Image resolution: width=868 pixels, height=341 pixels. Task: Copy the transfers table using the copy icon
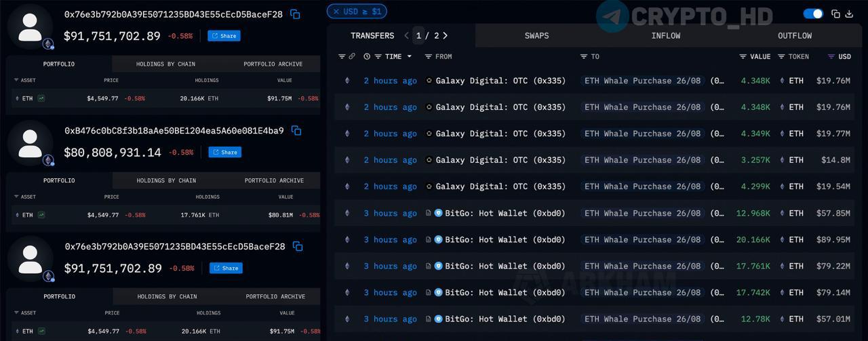coord(835,14)
